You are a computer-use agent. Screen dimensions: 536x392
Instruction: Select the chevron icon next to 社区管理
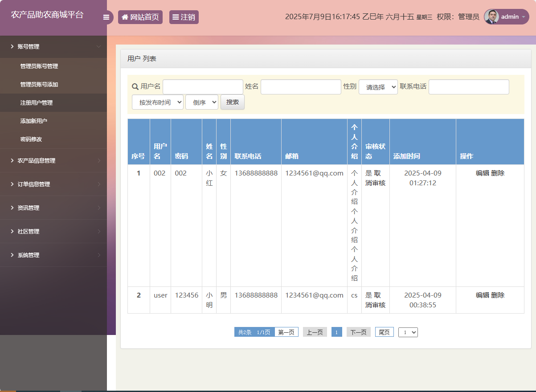(x=12, y=231)
